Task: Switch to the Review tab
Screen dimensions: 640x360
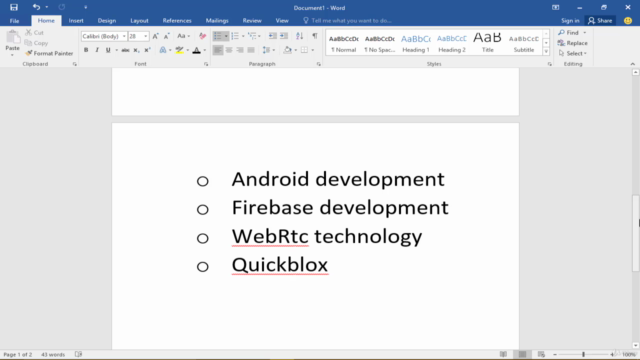Action: pyautogui.click(x=252, y=21)
